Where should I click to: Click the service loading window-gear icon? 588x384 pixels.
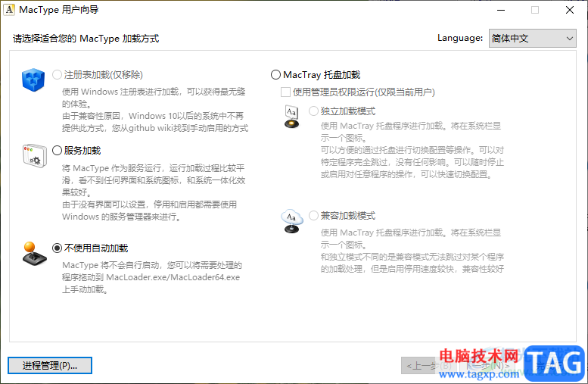[x=35, y=155]
